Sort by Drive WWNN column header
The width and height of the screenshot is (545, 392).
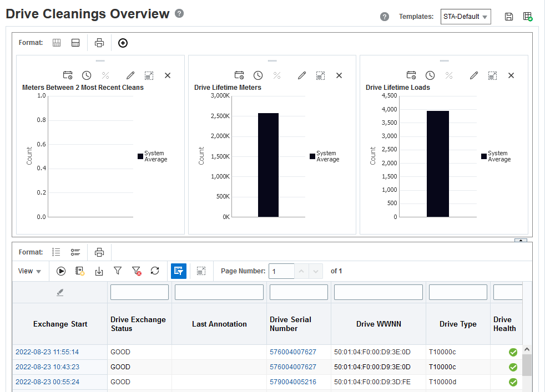(379, 324)
